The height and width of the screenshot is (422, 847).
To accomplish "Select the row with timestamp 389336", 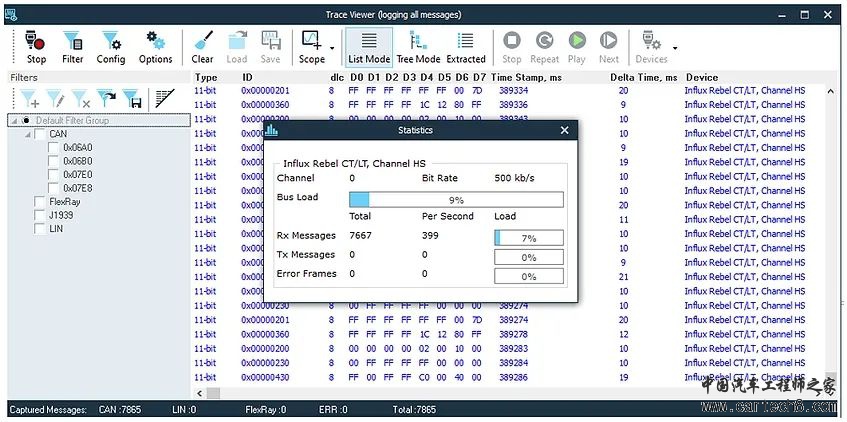I will click(x=507, y=104).
